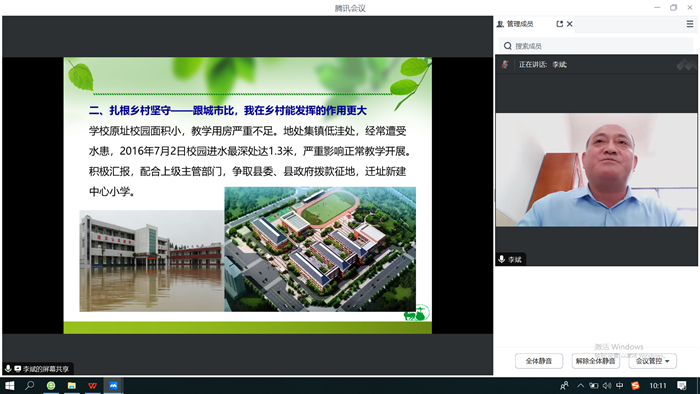The height and width of the screenshot is (394, 700).
Task: Click the muted microphone icon beside 正在讲话
Action: coord(505,64)
